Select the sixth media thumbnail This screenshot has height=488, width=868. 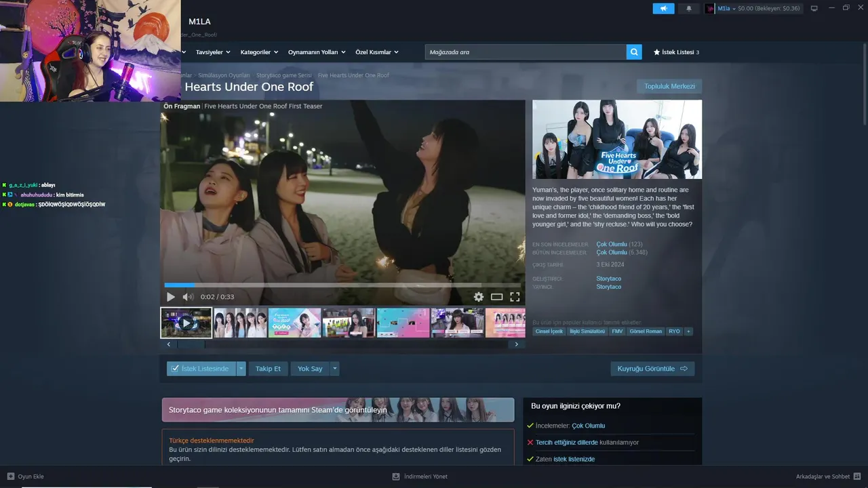[457, 323]
